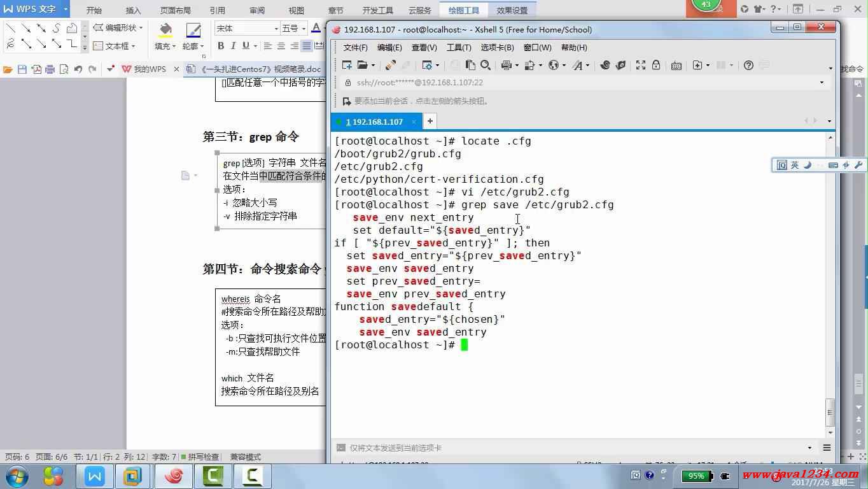The height and width of the screenshot is (489, 868).
Task: Select the elbow connector shape in WPS
Action: (x=71, y=43)
